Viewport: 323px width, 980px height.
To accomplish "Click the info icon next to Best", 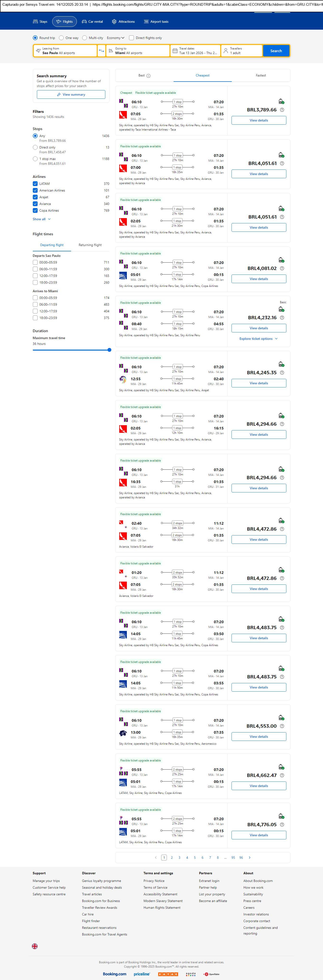I will (x=148, y=76).
